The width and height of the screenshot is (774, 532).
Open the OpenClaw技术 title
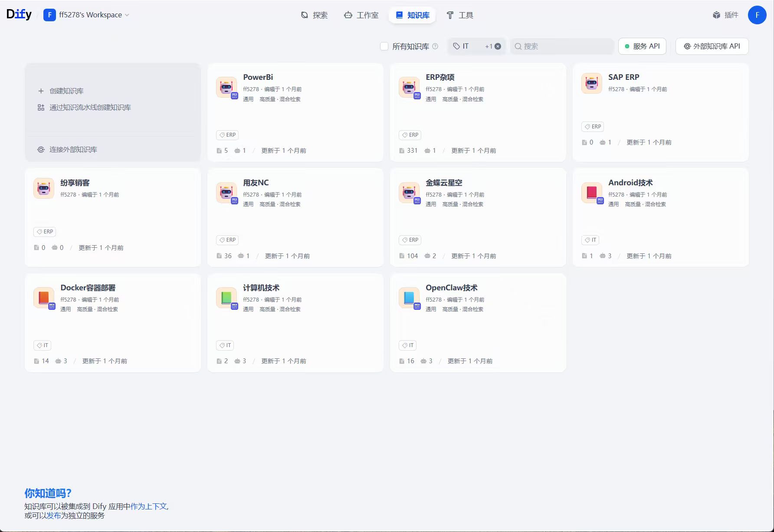[x=452, y=288]
